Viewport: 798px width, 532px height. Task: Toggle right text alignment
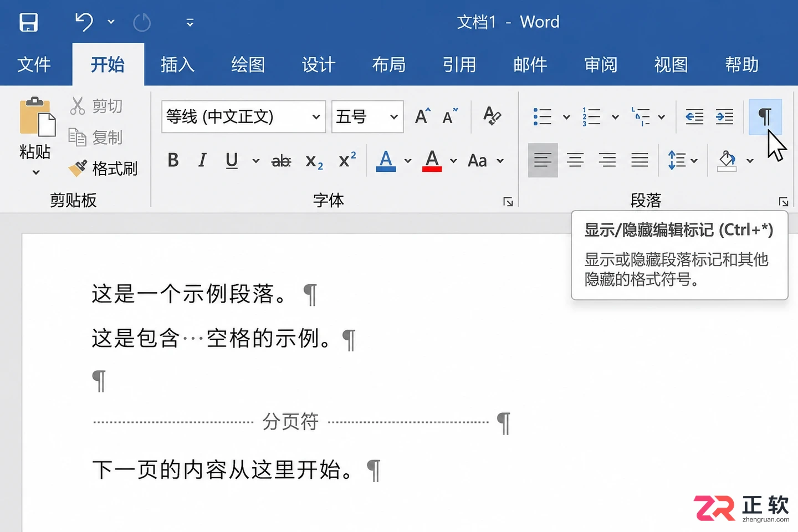pos(607,160)
